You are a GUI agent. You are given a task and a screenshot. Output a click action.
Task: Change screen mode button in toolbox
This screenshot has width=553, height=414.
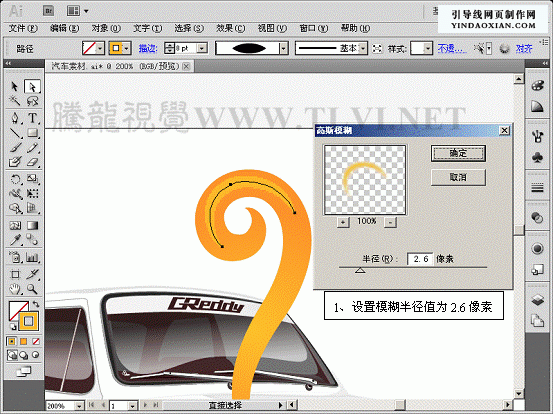tap(24, 371)
